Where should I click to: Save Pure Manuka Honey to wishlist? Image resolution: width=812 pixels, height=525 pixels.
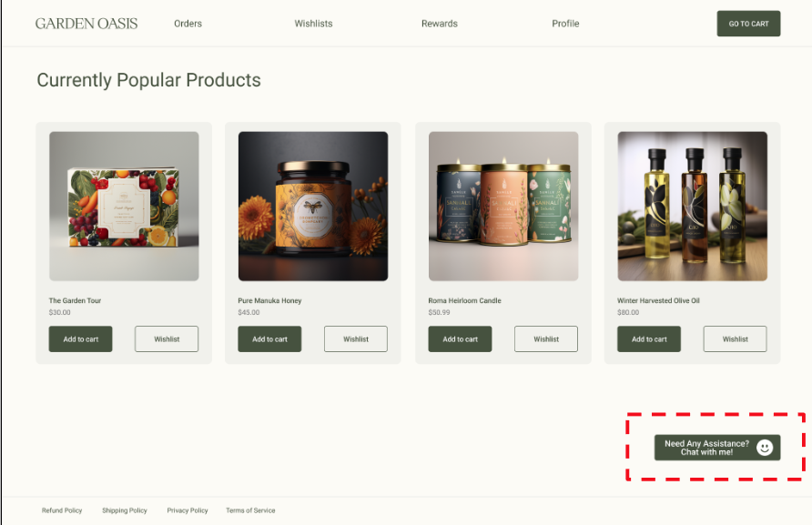coord(356,339)
